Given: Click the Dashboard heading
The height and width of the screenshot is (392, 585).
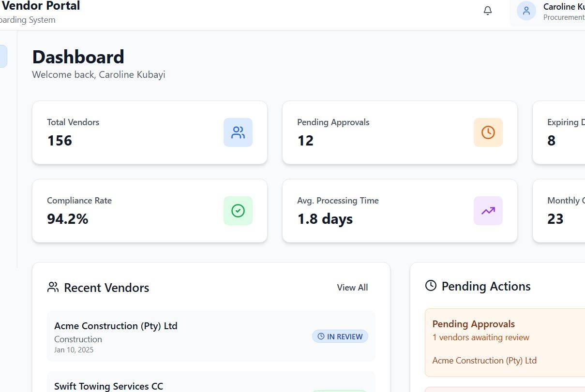Looking at the screenshot, I should coord(78,57).
